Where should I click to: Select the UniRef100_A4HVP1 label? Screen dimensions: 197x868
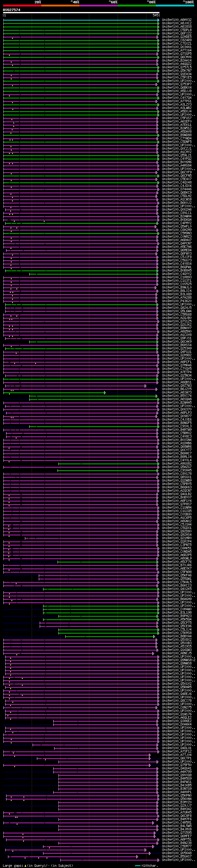pos(177,792)
